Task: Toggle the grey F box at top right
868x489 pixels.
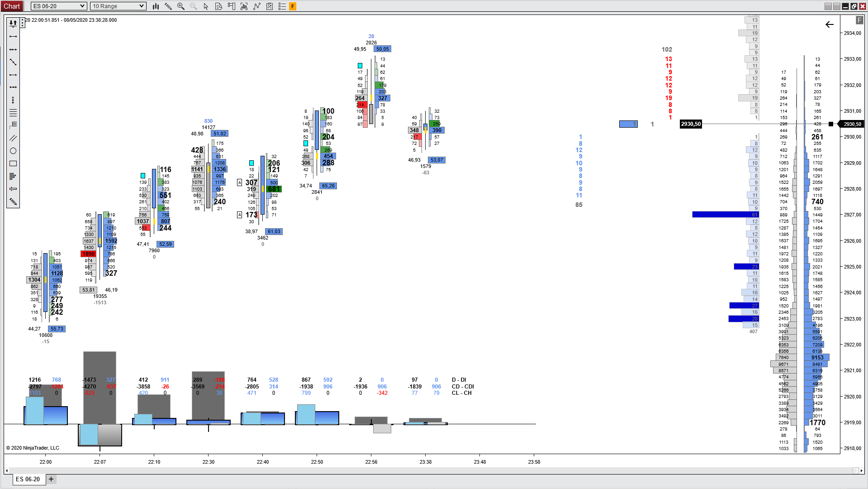Action: tap(859, 20)
